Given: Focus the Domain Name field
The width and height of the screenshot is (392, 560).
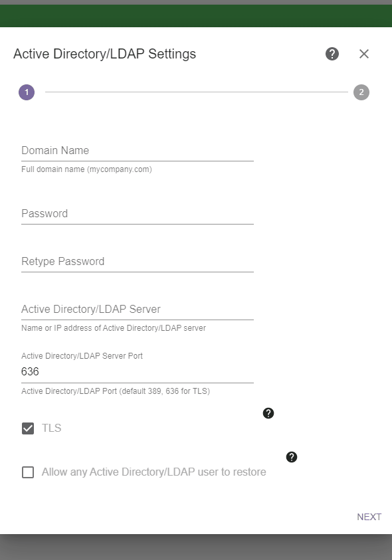Looking at the screenshot, I should click(x=138, y=151).
